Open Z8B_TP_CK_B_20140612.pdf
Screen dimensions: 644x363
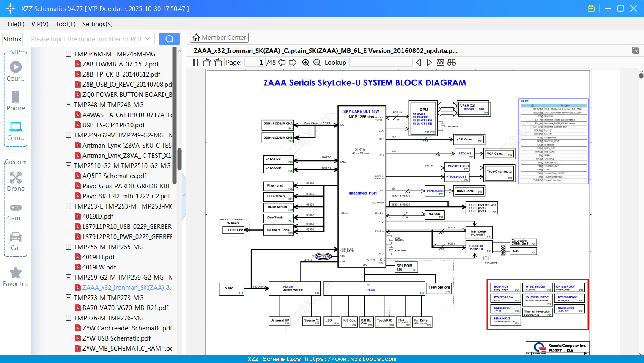click(x=121, y=74)
